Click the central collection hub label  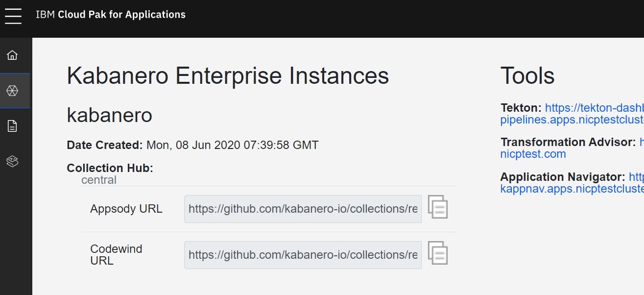coord(99,180)
